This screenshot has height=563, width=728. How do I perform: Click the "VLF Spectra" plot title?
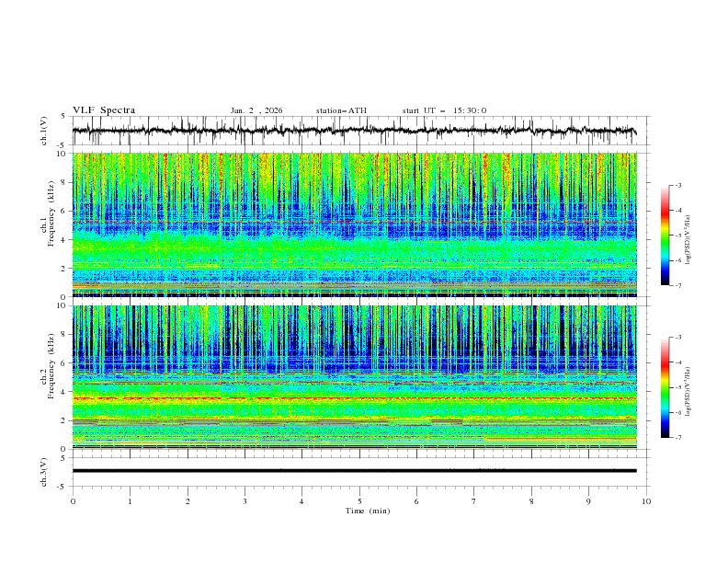click(x=104, y=110)
